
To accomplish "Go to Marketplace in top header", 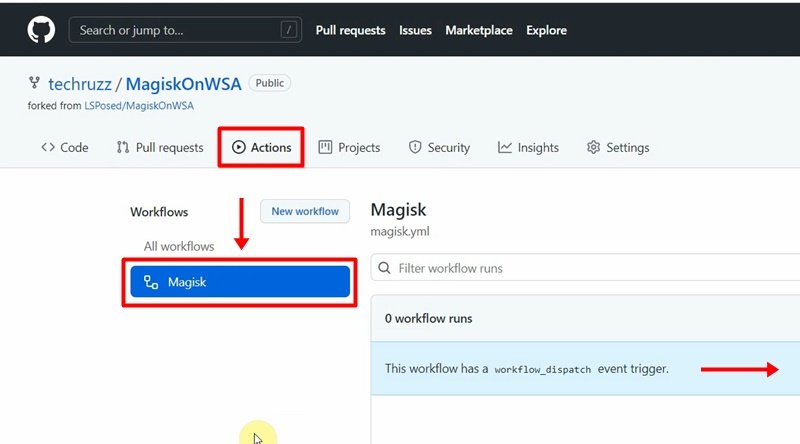I will (x=479, y=30).
